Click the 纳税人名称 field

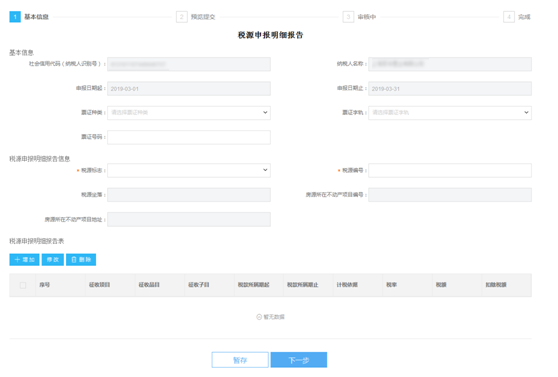(x=450, y=64)
